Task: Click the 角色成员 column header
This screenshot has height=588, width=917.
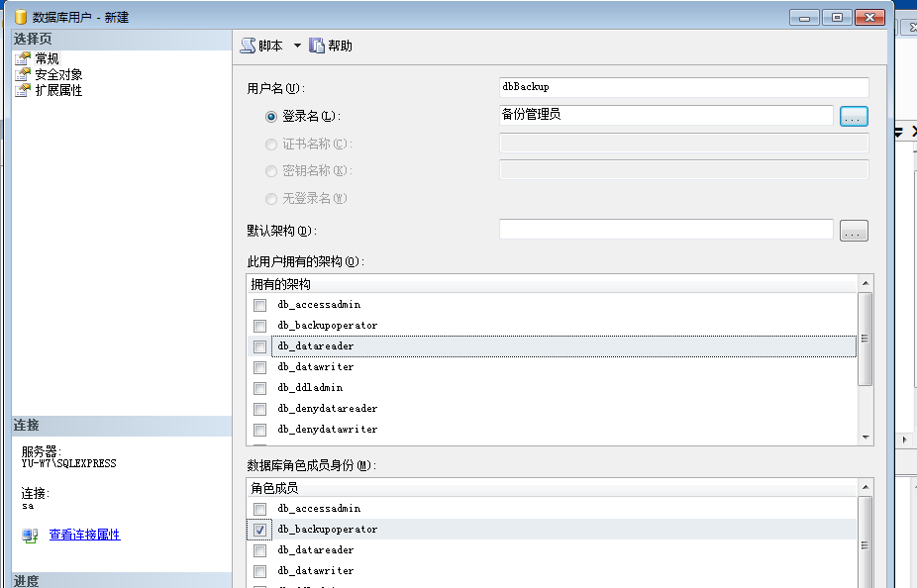Action: click(x=552, y=488)
